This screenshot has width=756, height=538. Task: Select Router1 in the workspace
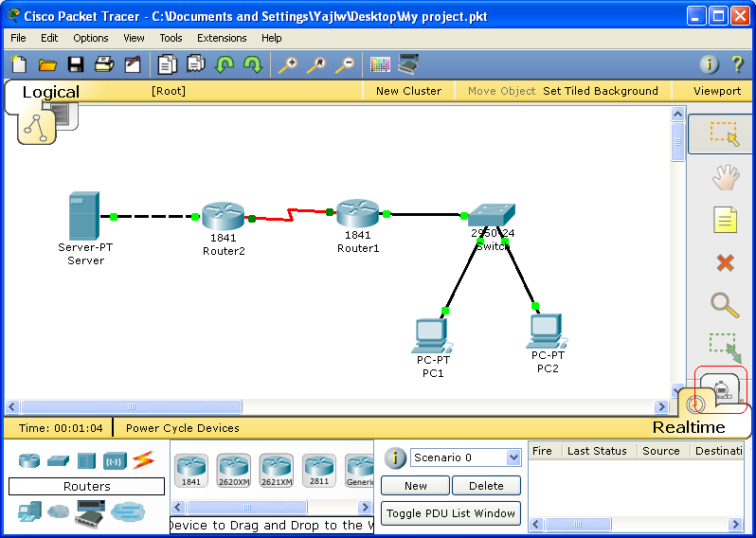pyautogui.click(x=358, y=213)
